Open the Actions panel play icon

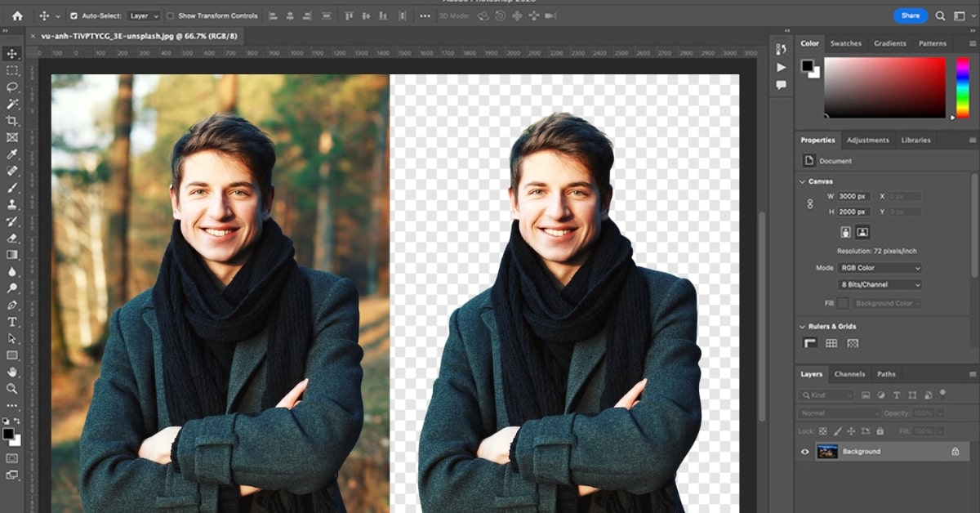[x=782, y=67]
